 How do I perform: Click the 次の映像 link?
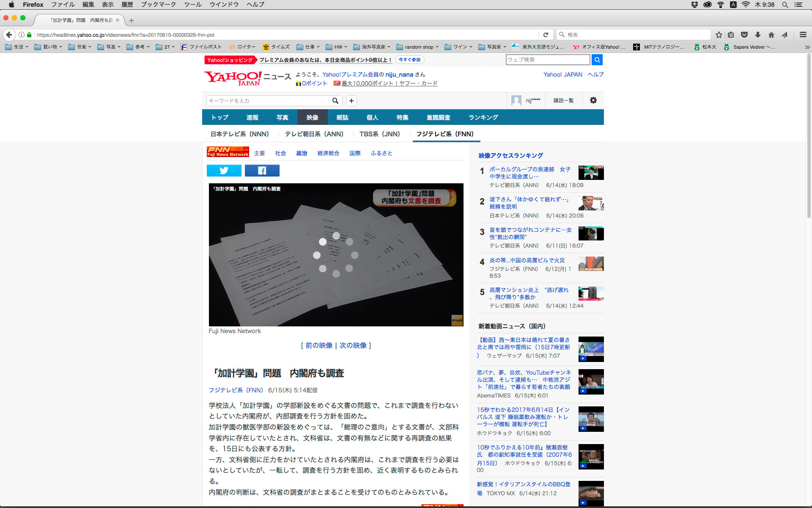[353, 345]
